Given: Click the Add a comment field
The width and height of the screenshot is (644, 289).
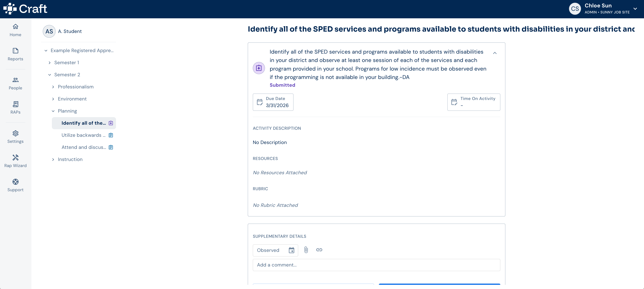Looking at the screenshot, I should click(376, 265).
